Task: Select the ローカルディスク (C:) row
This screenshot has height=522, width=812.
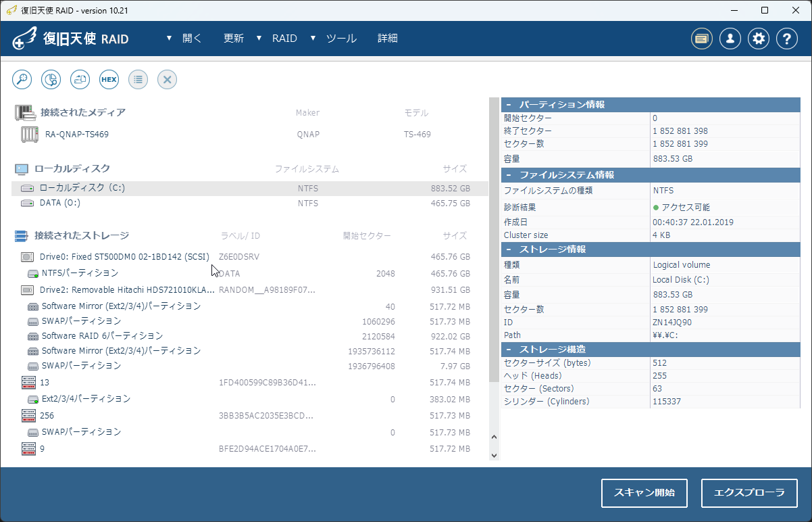Action: click(250, 188)
